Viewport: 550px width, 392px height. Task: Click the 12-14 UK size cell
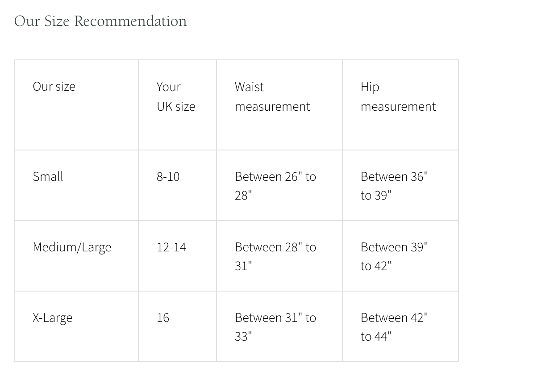[178, 256]
